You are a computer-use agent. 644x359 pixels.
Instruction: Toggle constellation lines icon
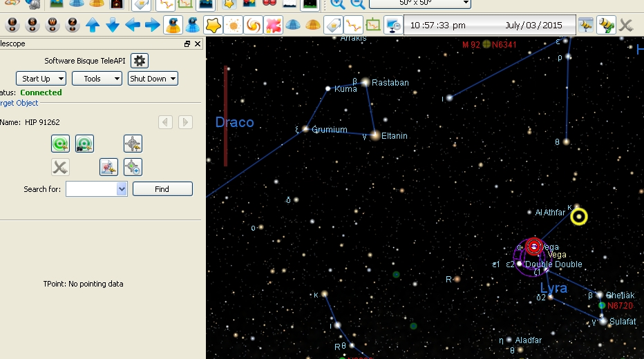point(353,25)
